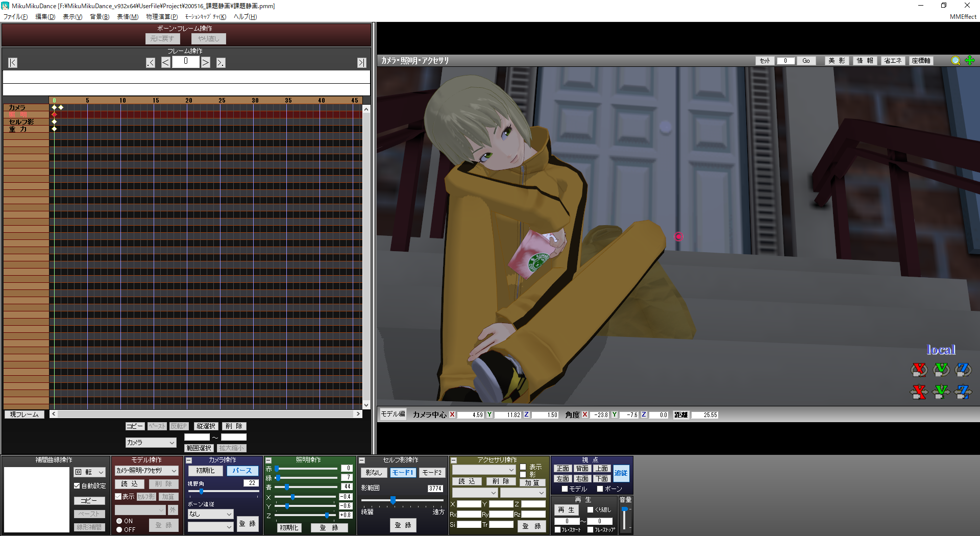Viewport: 980px width, 536px height.
Task: Open the model selection dropdown カメラ・照明・アクセサリ
Action: (146, 471)
